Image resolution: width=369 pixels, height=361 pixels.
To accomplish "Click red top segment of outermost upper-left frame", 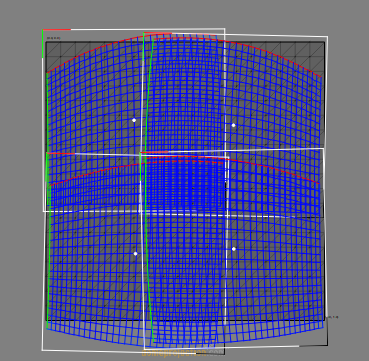I will click(x=57, y=30).
